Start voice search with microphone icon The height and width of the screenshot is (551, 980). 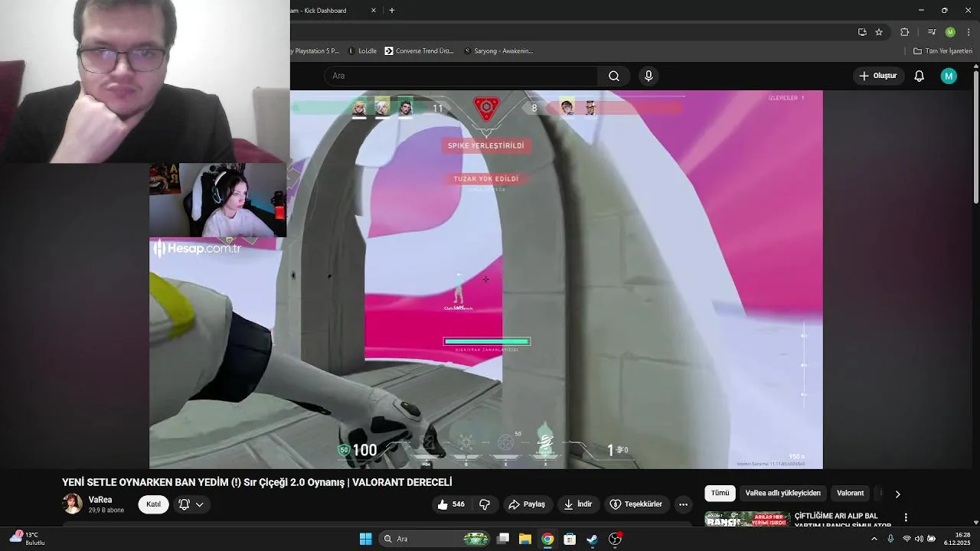(648, 76)
